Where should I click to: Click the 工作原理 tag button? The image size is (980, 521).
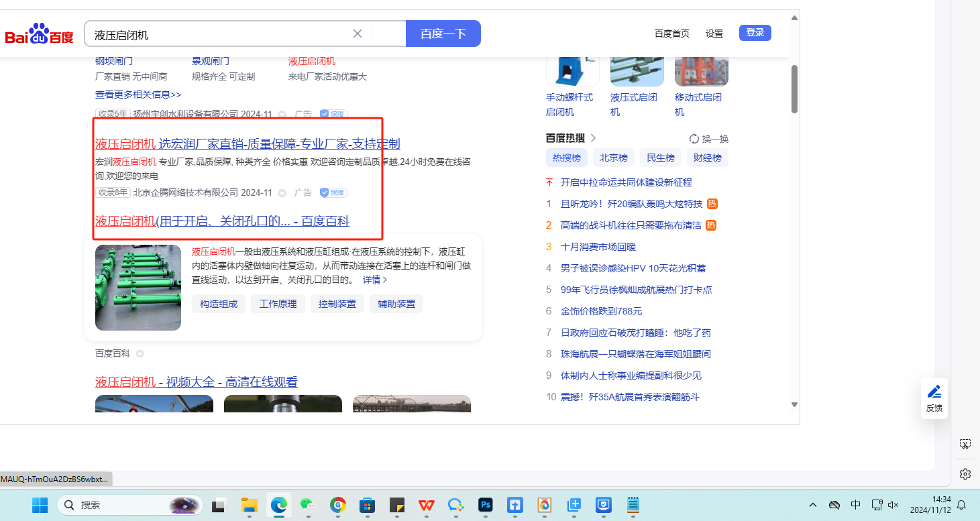278,304
